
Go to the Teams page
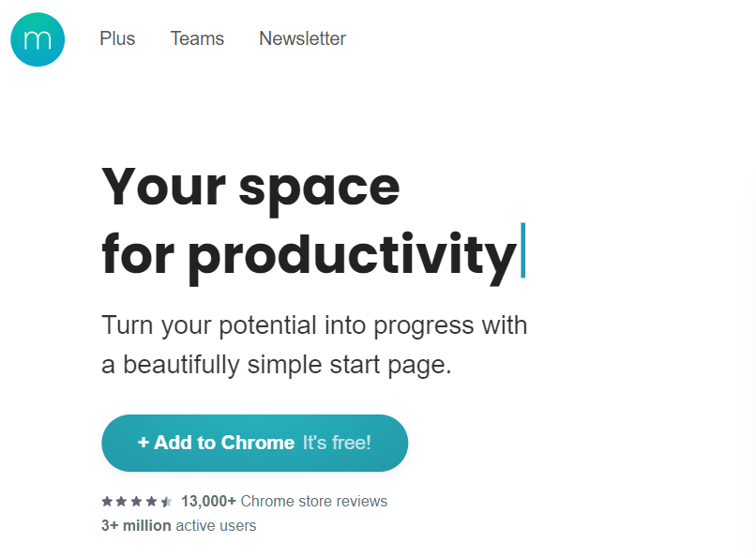(x=197, y=38)
